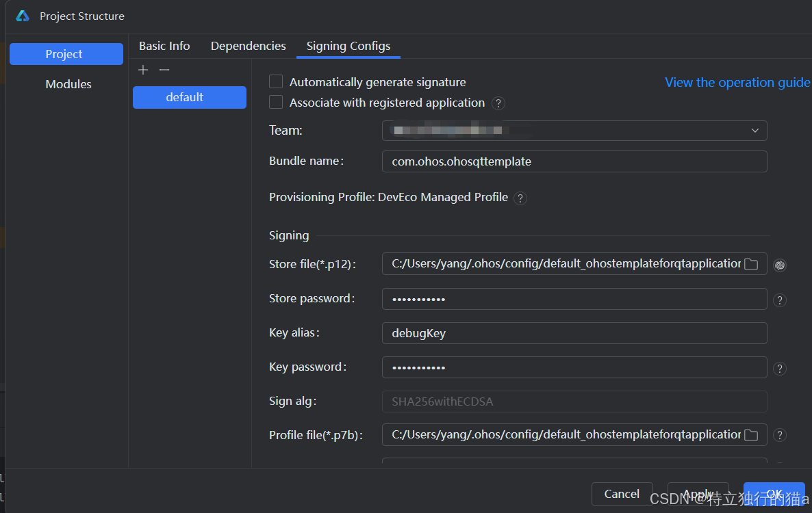Click the Cancel button
This screenshot has width=812, height=513.
click(x=622, y=494)
